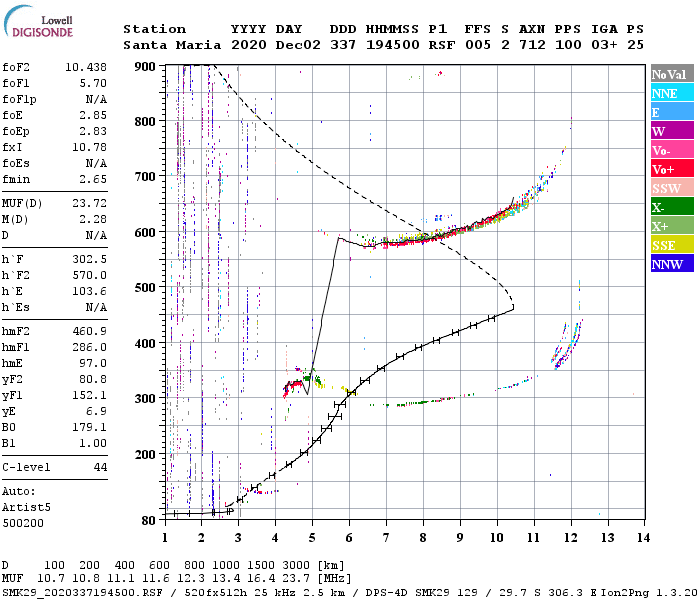Click the MUF table value 10.7
The height and width of the screenshot is (600, 700).
point(50,579)
